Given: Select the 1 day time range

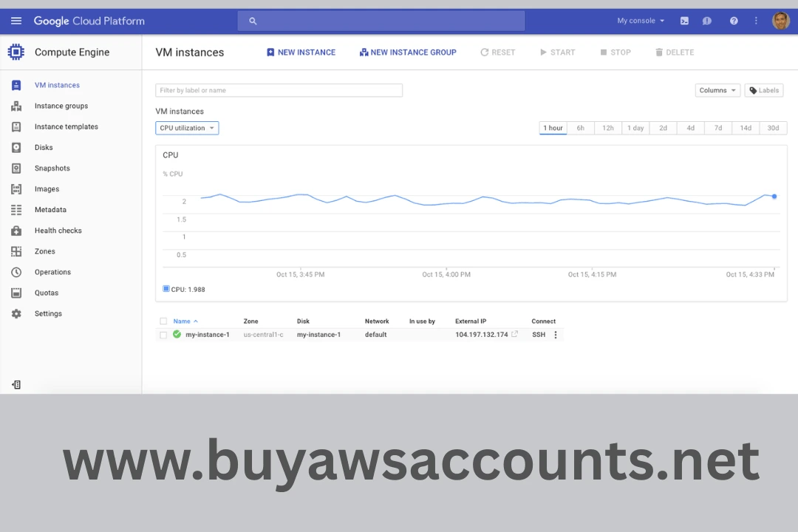Looking at the screenshot, I should [x=635, y=128].
